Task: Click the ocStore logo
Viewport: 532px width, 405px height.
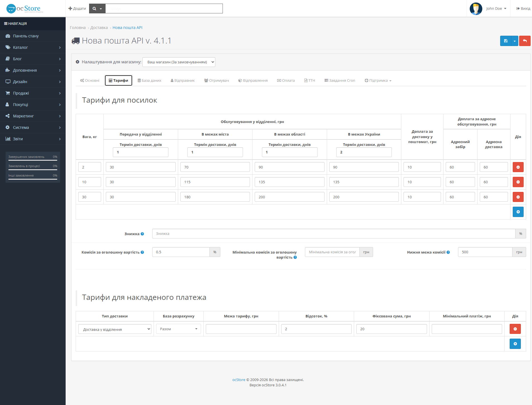Action: [x=25, y=8]
